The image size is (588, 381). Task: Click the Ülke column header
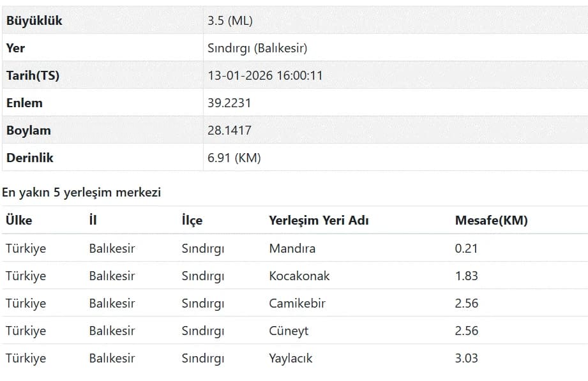coord(19,220)
